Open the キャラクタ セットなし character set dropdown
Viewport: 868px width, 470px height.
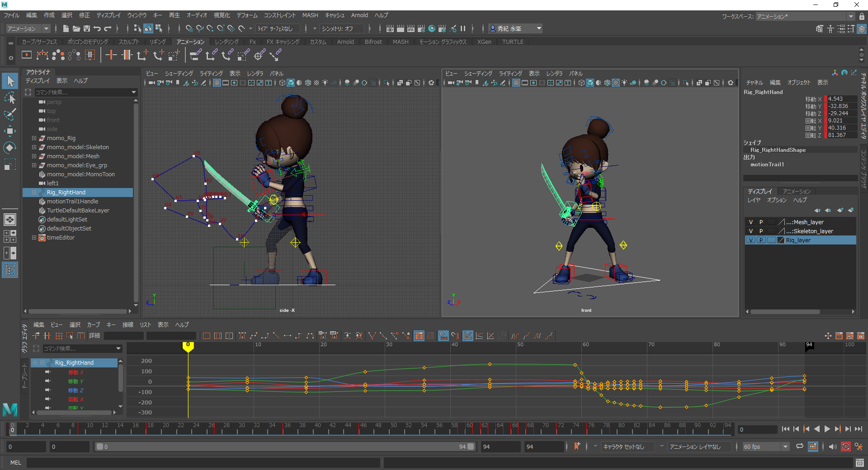629,446
